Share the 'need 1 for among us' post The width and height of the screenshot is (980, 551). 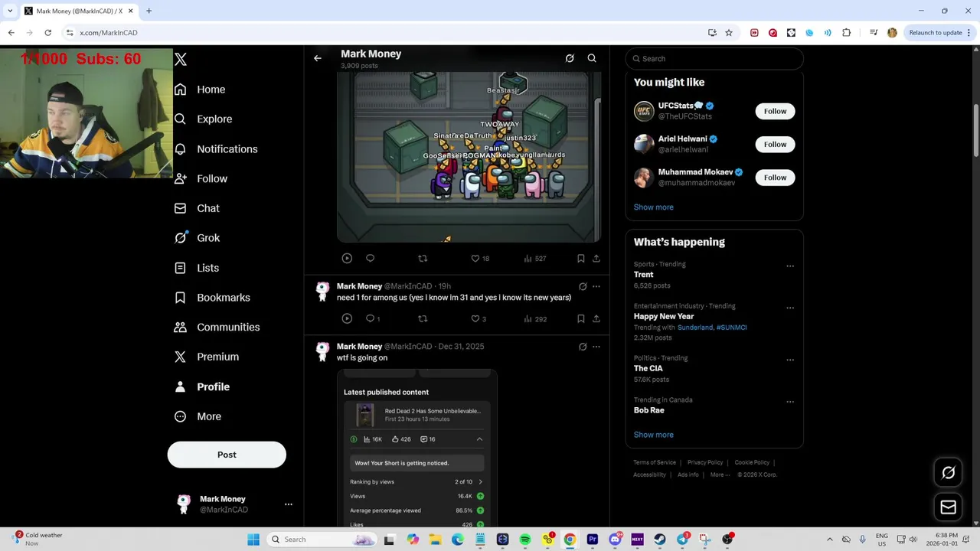596,318
